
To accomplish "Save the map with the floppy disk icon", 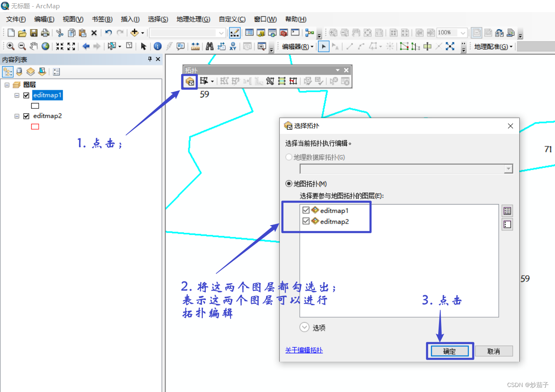I will click(34, 33).
